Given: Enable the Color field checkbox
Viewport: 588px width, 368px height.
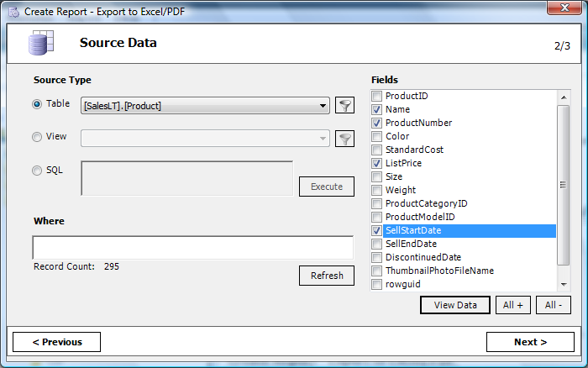Looking at the screenshot, I should tap(376, 136).
